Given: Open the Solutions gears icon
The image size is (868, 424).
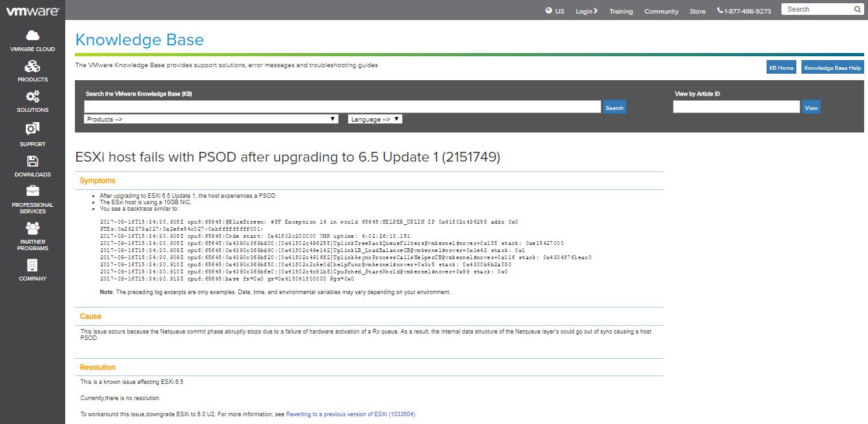Looking at the screenshot, I should click(32, 96).
